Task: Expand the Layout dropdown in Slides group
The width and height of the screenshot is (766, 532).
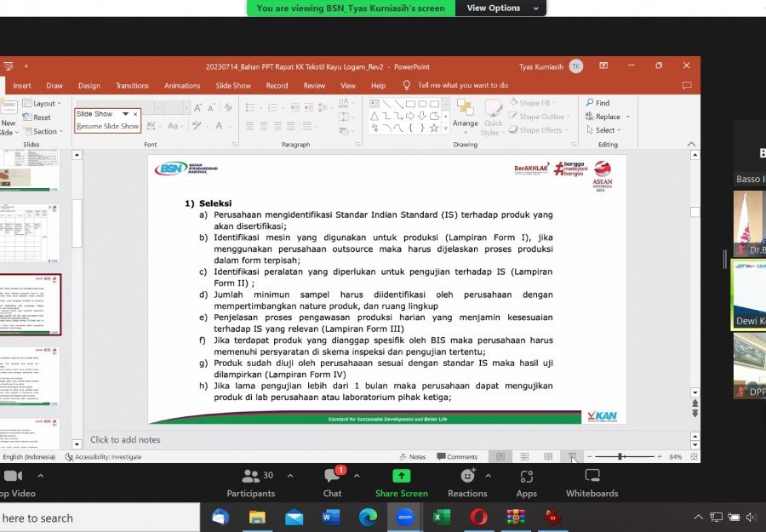Action: click(43, 104)
